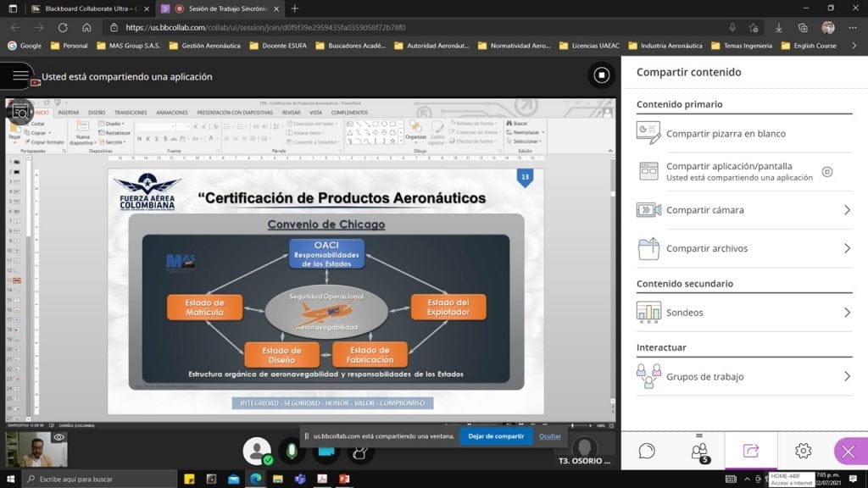Viewport: 868px width, 488px height.
Task: Expand Grupos de trabajo option
Action: (846, 377)
